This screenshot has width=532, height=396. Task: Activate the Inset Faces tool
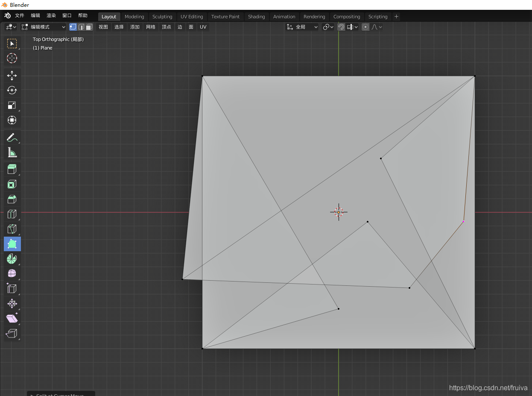(x=12, y=185)
